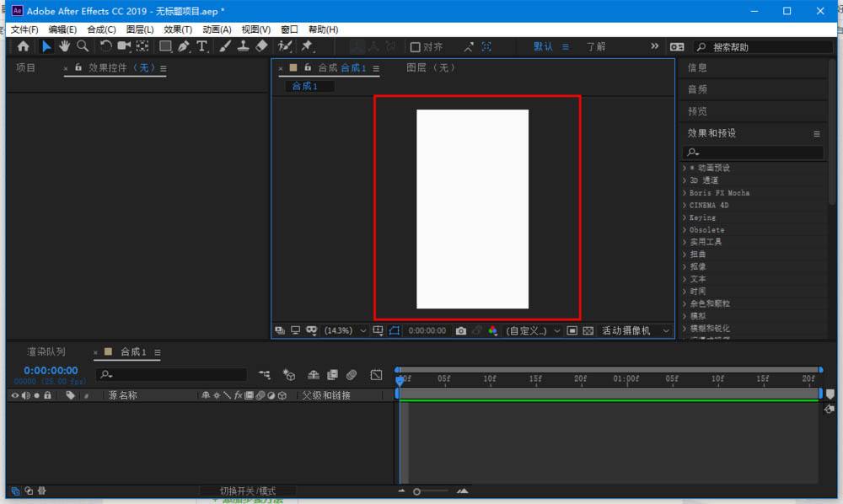Select the Clone Stamp tool

243,46
